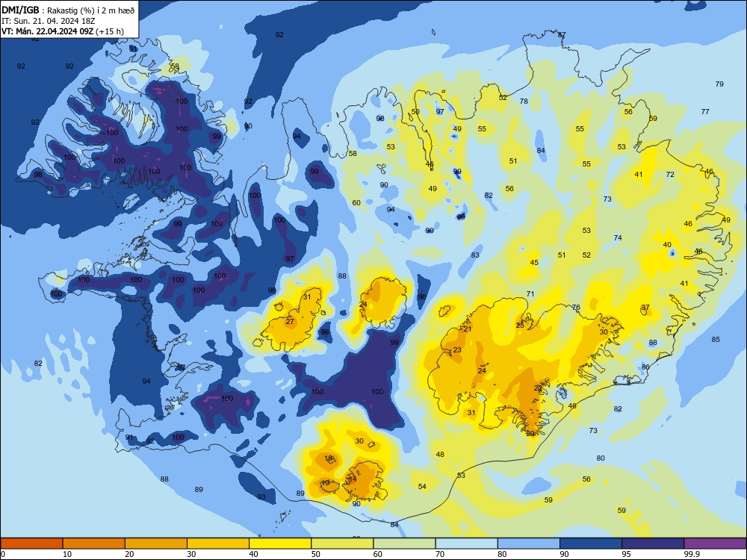
Task: Select the map value '40' in the east
Action: coord(667,245)
